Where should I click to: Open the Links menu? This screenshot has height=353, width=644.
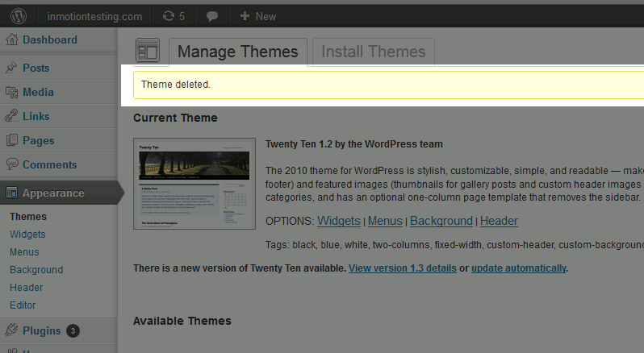[36, 116]
